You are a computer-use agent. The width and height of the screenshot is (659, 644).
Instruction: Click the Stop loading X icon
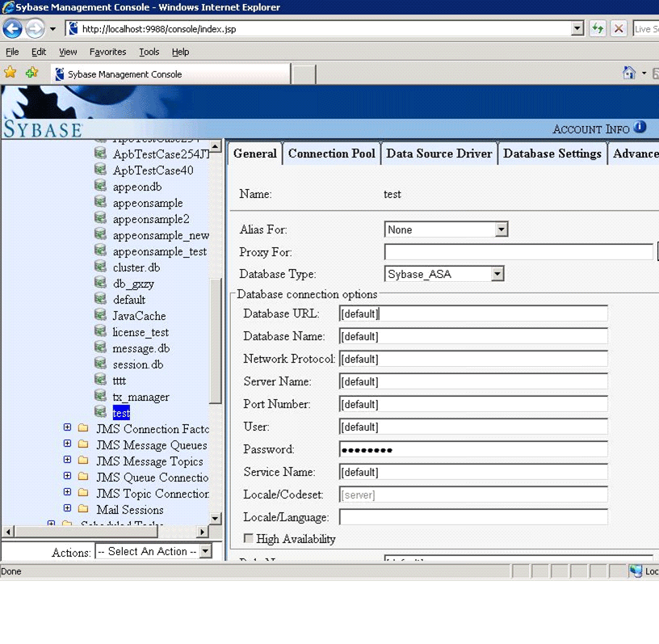619,28
